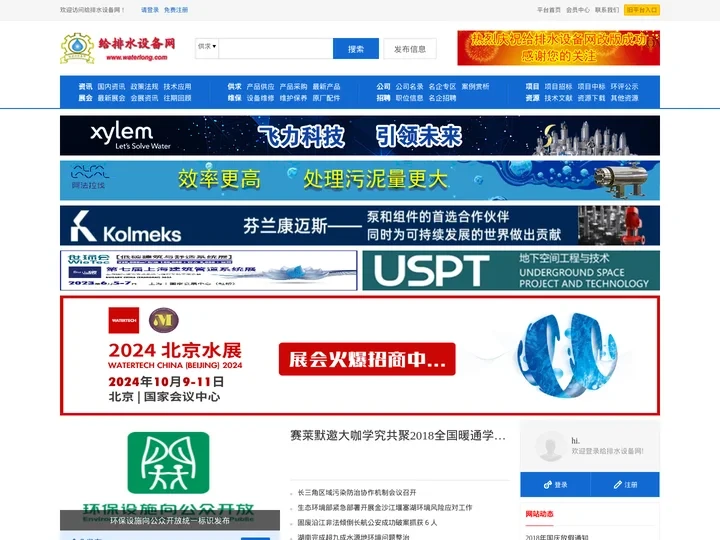Select 设备维修 in the navigation bar
The image size is (720, 540).
point(260,98)
